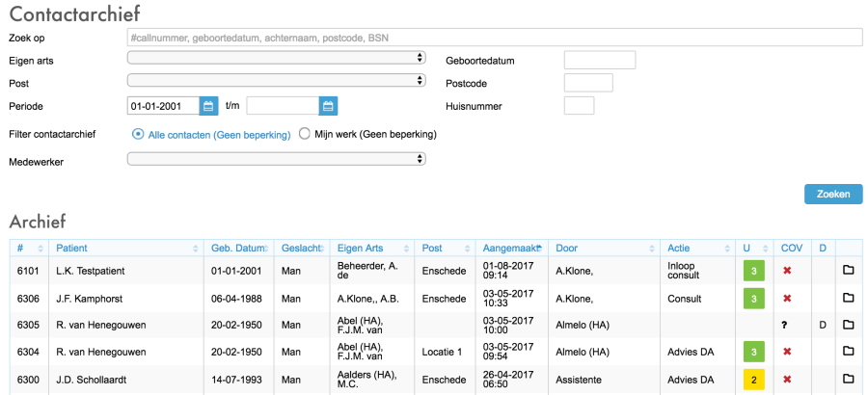
Task: Open the Eigen arts dropdown
Action: pos(276,58)
